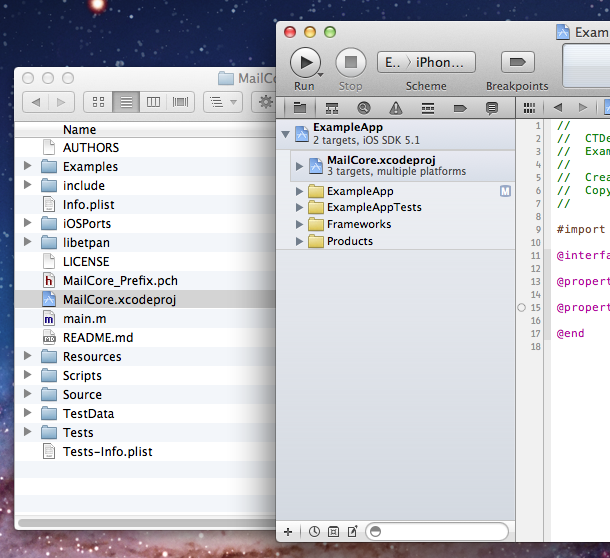Expand the Examples folder in Finder
610x558 pixels.
point(27,166)
